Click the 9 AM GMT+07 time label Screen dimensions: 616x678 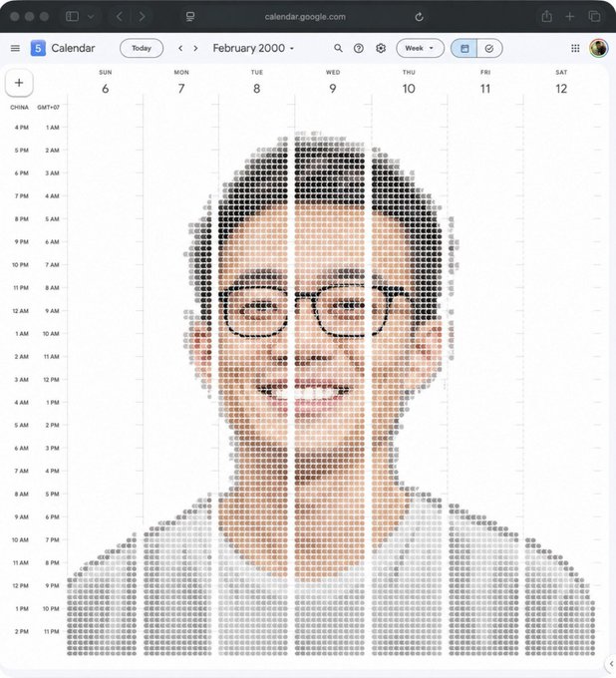tap(52, 310)
